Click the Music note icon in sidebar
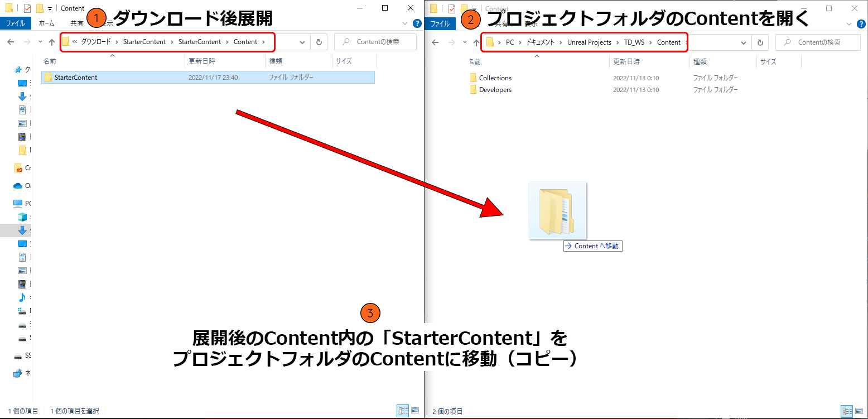 [x=22, y=297]
